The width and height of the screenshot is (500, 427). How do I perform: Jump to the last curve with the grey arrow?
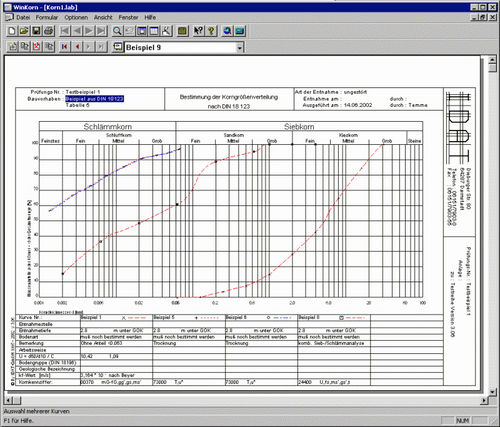pos(101,47)
